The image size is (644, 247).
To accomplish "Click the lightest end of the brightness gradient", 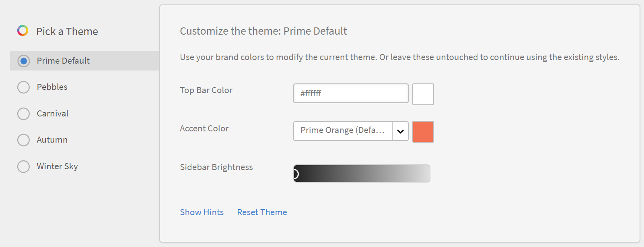I will pyautogui.click(x=426, y=174).
